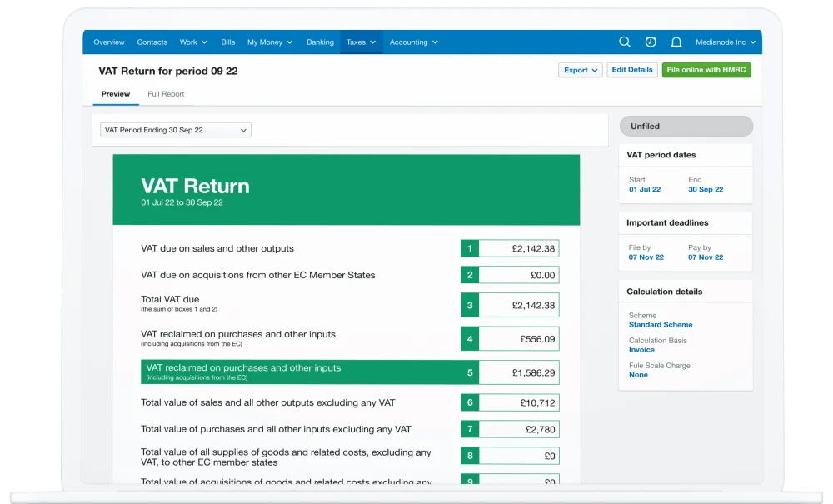Click File online with HMRC
Image resolution: width=833 pixels, height=504 pixels.
(x=706, y=70)
